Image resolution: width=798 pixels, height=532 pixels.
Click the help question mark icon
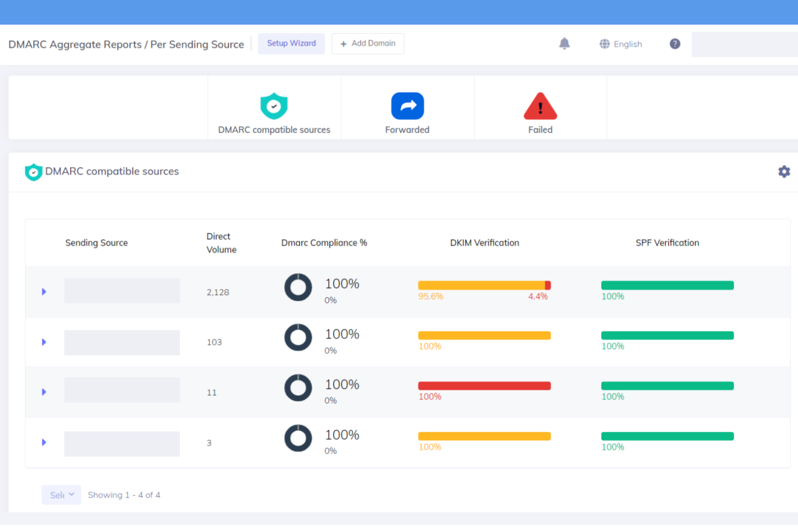point(675,44)
